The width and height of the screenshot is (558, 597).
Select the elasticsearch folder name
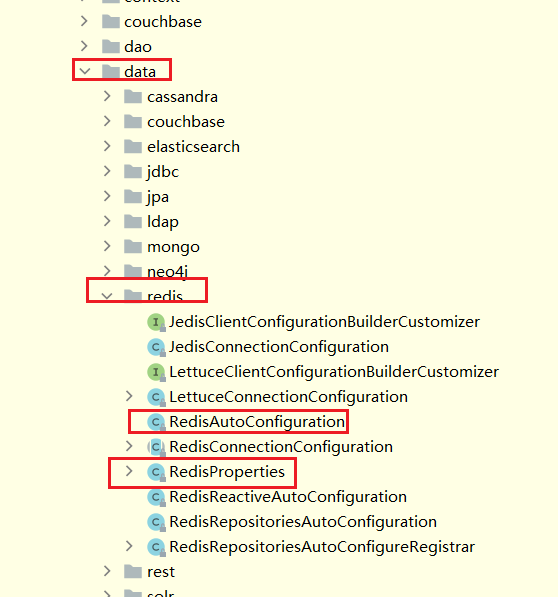coord(193,147)
